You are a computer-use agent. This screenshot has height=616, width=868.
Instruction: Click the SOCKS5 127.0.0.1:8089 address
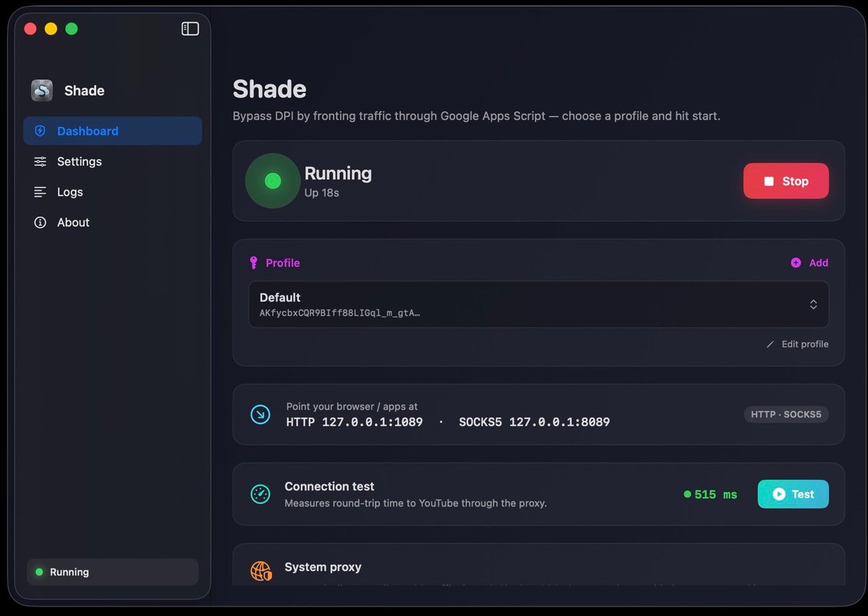(535, 422)
